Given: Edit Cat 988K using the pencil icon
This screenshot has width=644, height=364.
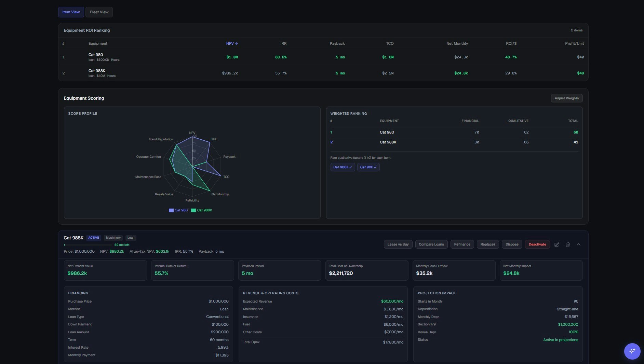Looking at the screenshot, I should click(x=556, y=244).
